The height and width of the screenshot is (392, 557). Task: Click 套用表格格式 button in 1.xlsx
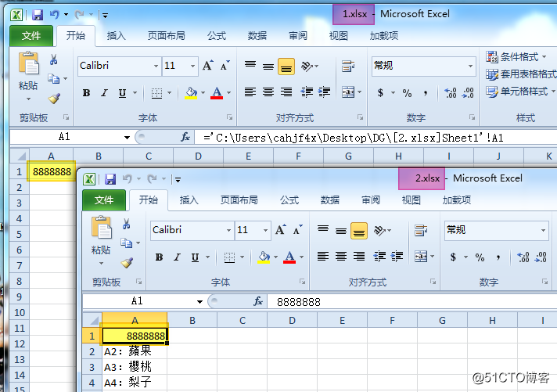pyautogui.click(x=521, y=74)
